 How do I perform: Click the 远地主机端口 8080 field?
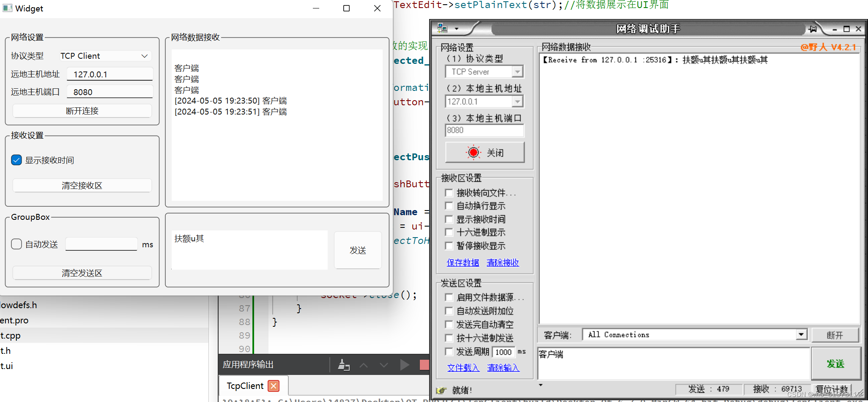pos(110,92)
